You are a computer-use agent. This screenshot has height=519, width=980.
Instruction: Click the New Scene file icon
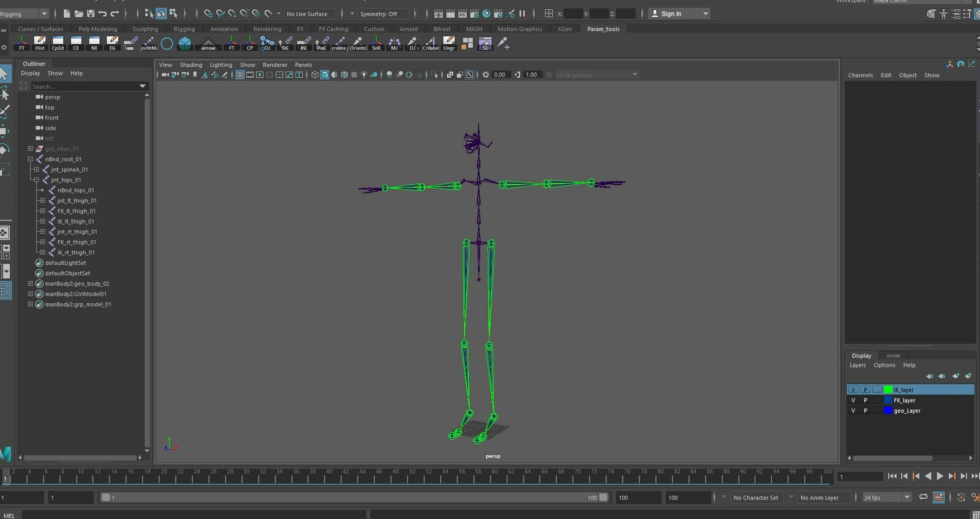pyautogui.click(x=67, y=13)
